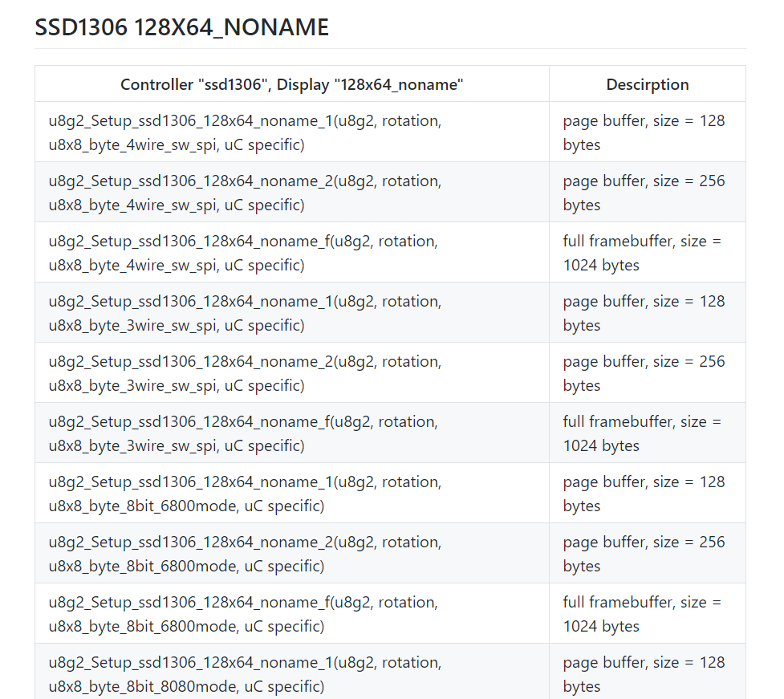The image size is (784, 699).
Task: Select the noname_2 u8x8_byte_4wire_sw_spi setup cell
Action: point(292,192)
